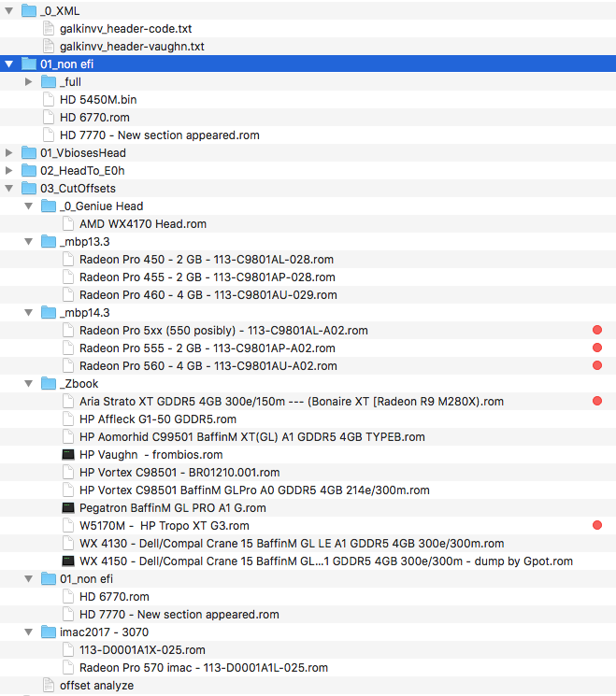Screen dimensions: 616x696
Task: Select Radeon Pro 560 - 4 GB rom file
Action: tap(208, 366)
